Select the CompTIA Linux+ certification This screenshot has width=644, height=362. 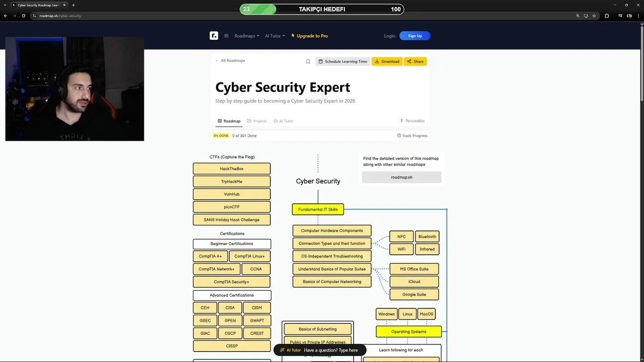click(250, 256)
